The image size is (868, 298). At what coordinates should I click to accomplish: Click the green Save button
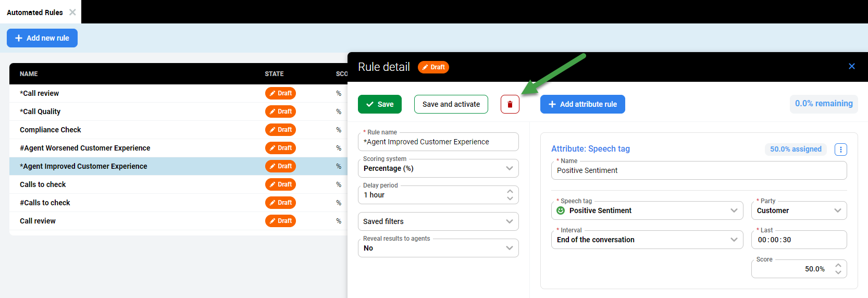[379, 104]
